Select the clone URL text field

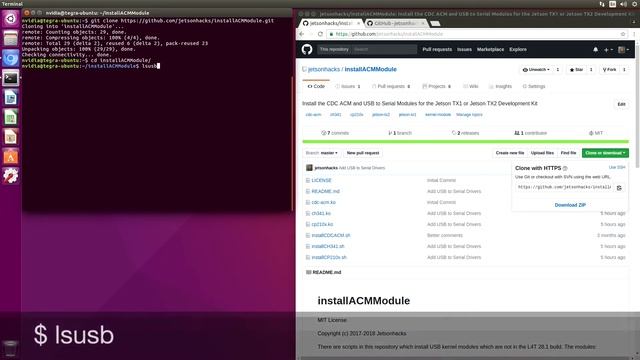tap(564, 187)
